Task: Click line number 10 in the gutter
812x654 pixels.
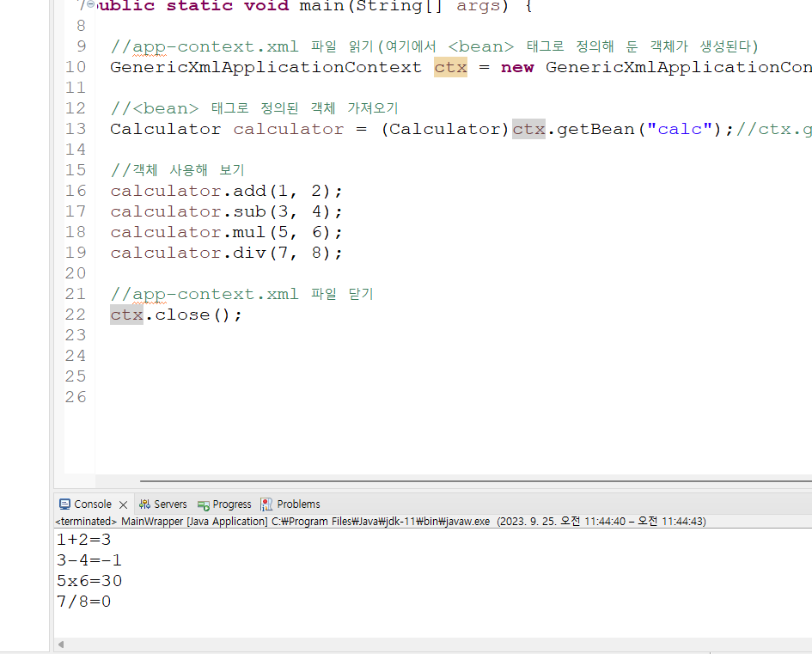Action: coord(76,67)
